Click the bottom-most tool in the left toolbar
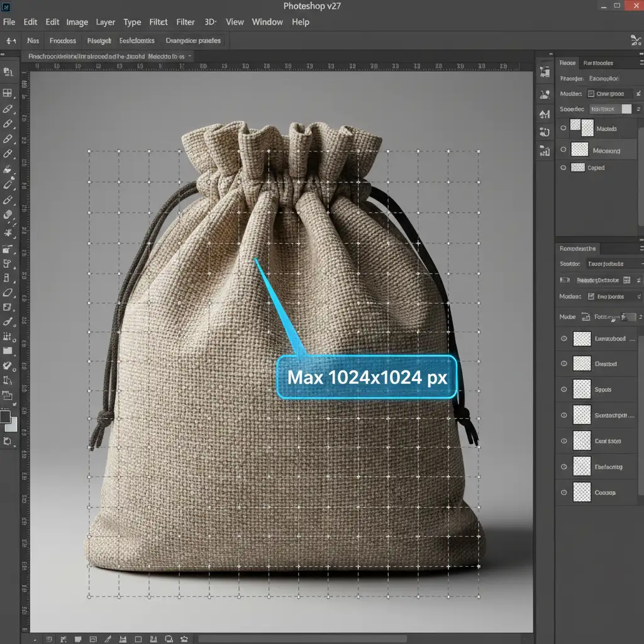This screenshot has height=644, width=644. click(x=8, y=441)
